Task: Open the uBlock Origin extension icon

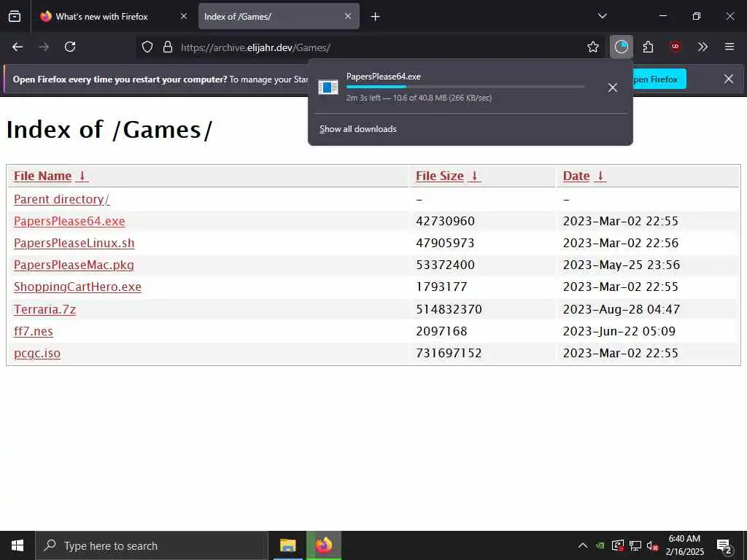Action: pos(675,47)
